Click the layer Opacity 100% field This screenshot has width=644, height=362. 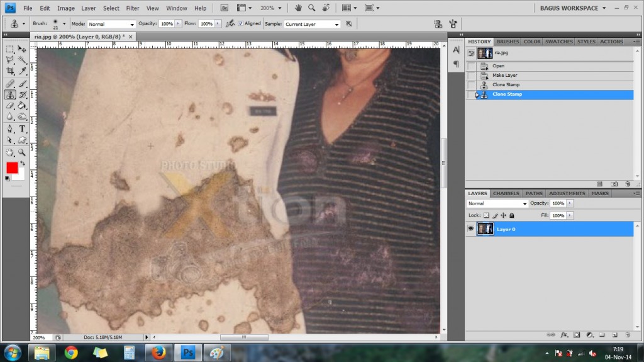pyautogui.click(x=558, y=203)
